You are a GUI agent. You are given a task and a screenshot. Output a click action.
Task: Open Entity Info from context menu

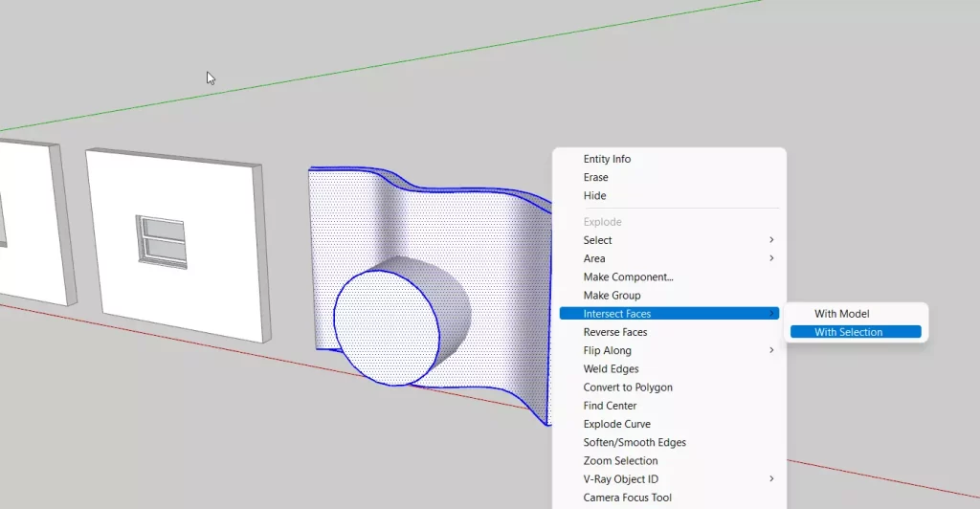(x=669, y=159)
